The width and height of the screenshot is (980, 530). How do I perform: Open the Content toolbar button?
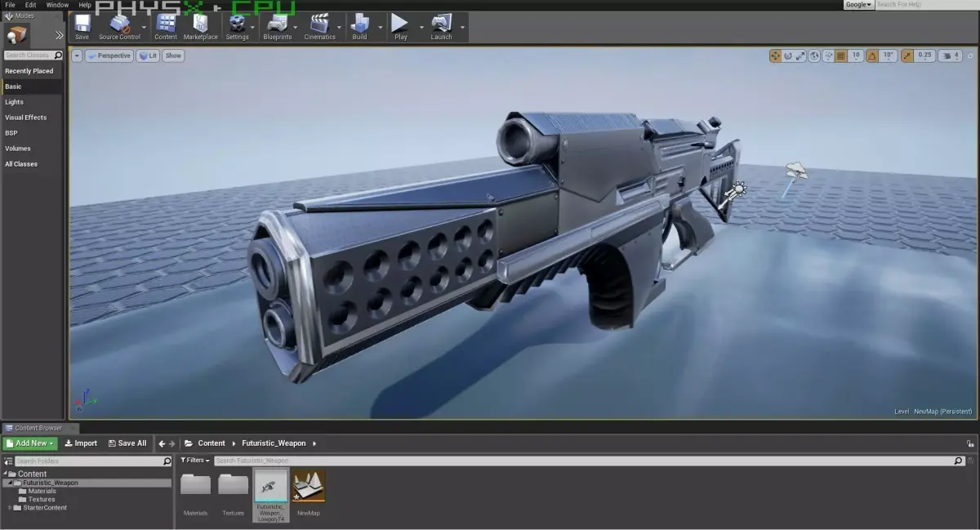[166, 26]
